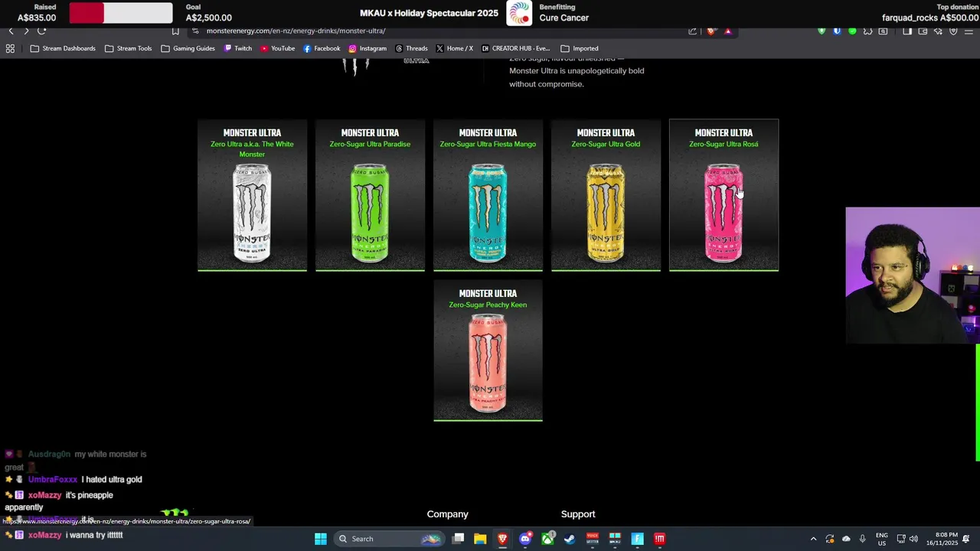
Task: Reload the Monster Energy page
Action: click(42, 31)
